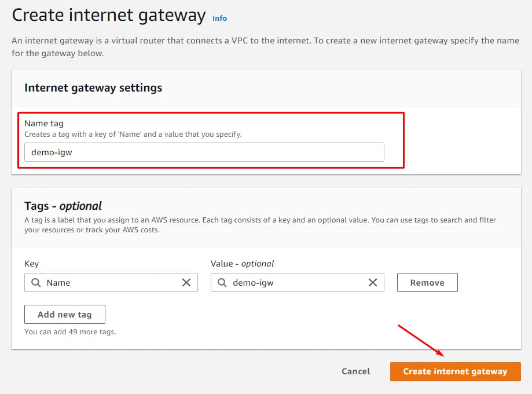The width and height of the screenshot is (532, 394).
Task: Click the magnifier icon in the Value field
Action: point(222,282)
